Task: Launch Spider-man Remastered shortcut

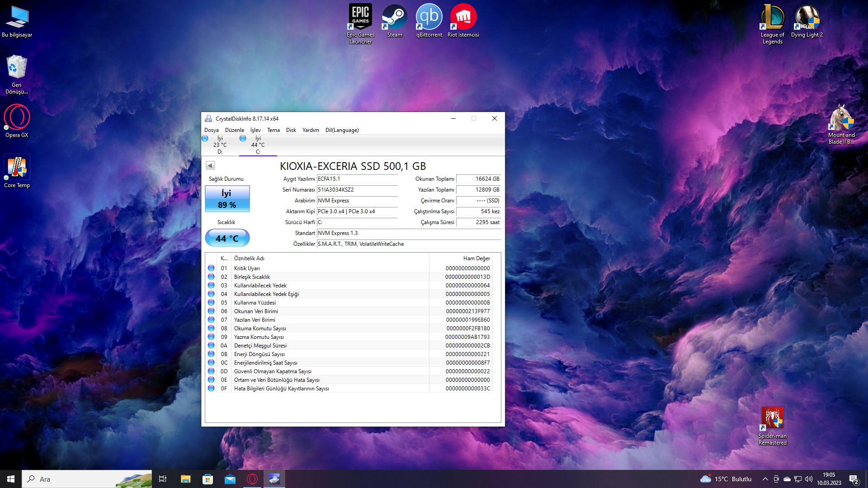Action: tap(773, 426)
